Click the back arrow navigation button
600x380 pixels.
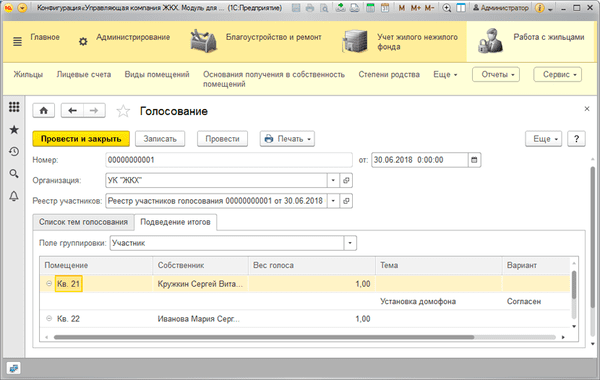pyautogui.click(x=72, y=111)
